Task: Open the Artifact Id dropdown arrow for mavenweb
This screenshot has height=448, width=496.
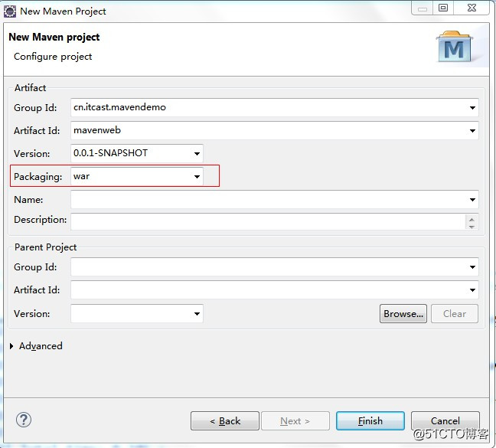Action: click(x=472, y=131)
